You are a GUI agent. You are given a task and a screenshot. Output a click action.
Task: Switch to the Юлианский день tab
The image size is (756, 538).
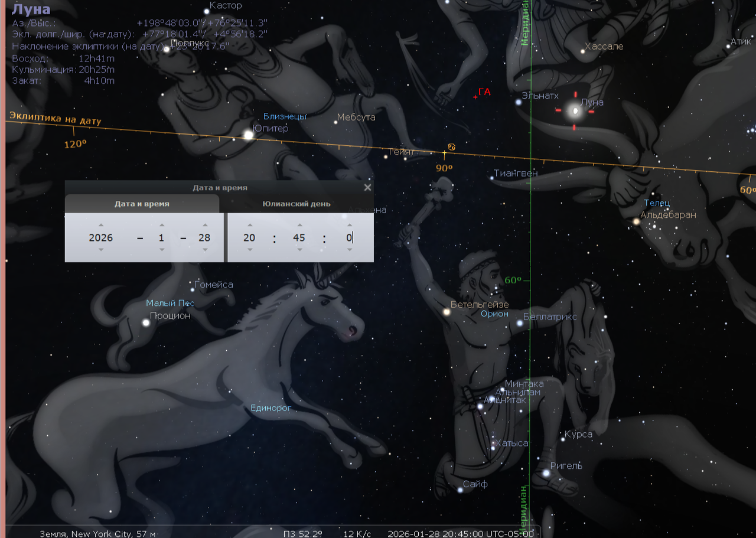(296, 204)
